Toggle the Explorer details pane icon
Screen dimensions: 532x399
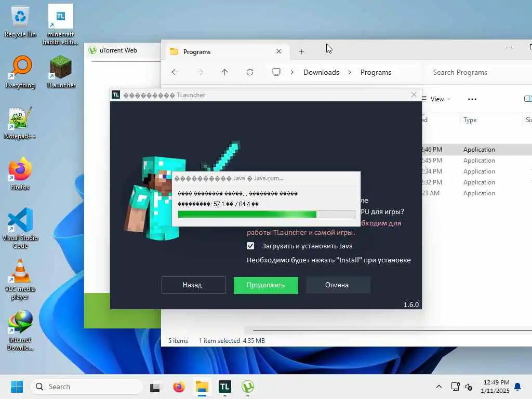[x=528, y=99]
